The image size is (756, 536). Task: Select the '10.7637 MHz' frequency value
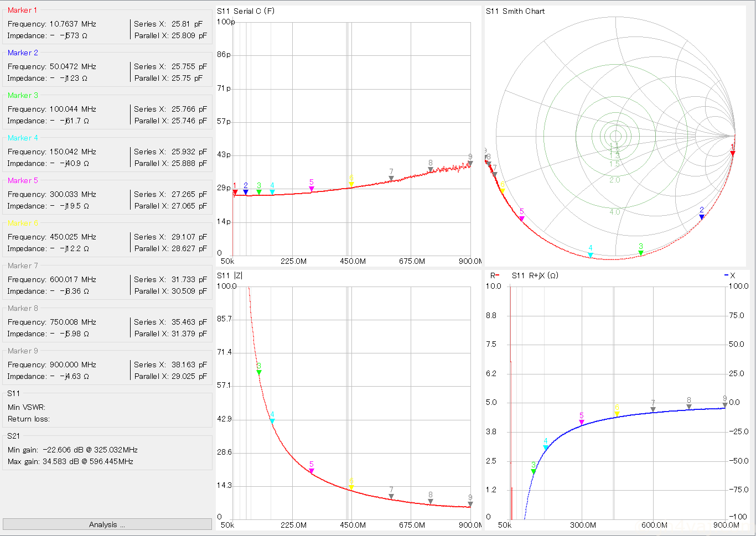[73, 24]
